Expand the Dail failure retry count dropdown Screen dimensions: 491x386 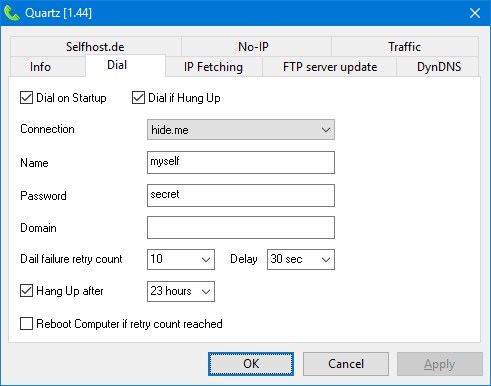181,259
